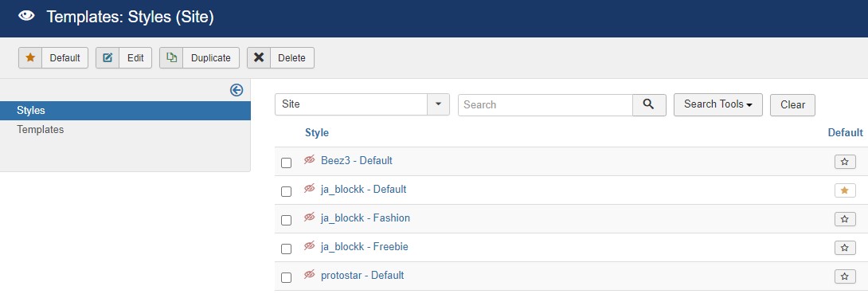Open the Beez3 - Default style link
The image size is (868, 294).
[x=357, y=161]
